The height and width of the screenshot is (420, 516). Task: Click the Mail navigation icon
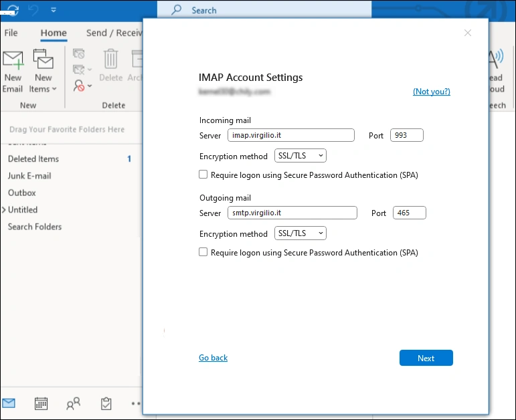[9, 403]
